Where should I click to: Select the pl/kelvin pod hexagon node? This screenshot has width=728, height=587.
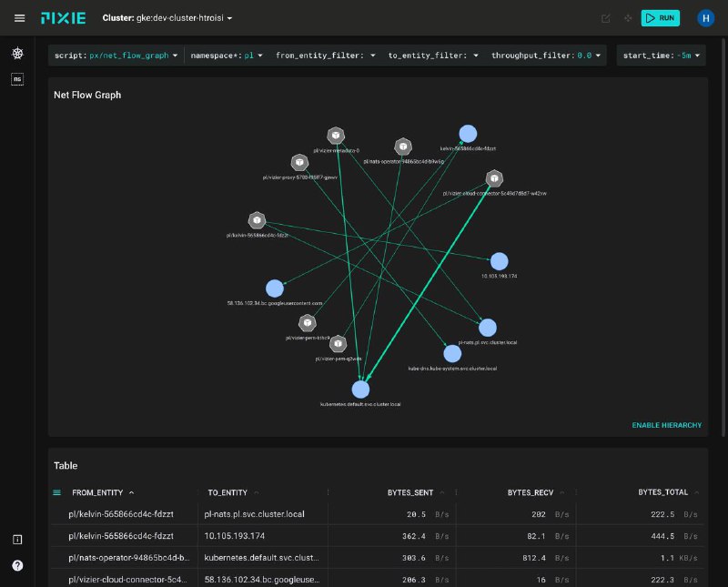(257, 220)
